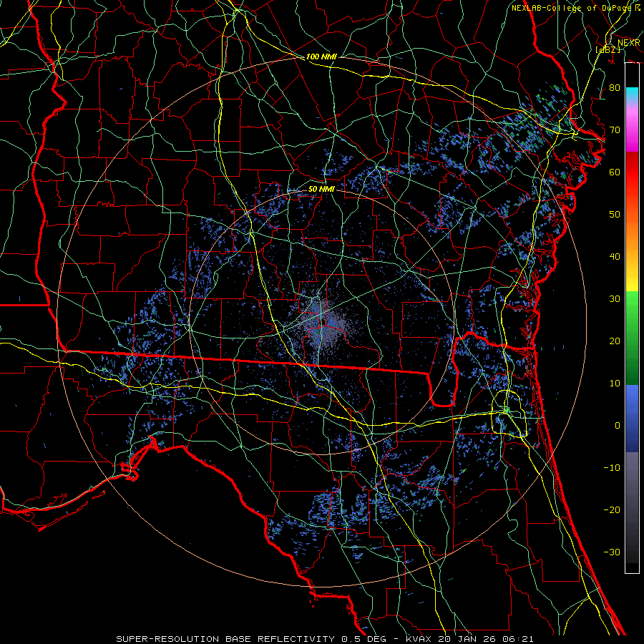Click the -20 value on the color scale

(612, 510)
